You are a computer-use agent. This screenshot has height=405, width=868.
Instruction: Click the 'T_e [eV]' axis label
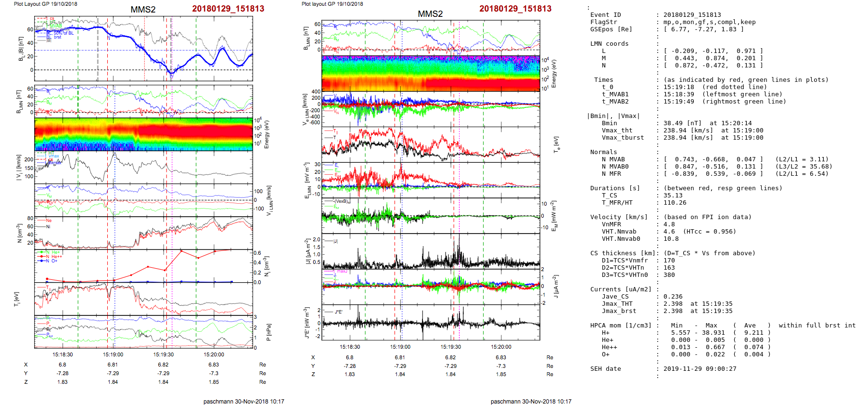pyautogui.click(x=556, y=144)
